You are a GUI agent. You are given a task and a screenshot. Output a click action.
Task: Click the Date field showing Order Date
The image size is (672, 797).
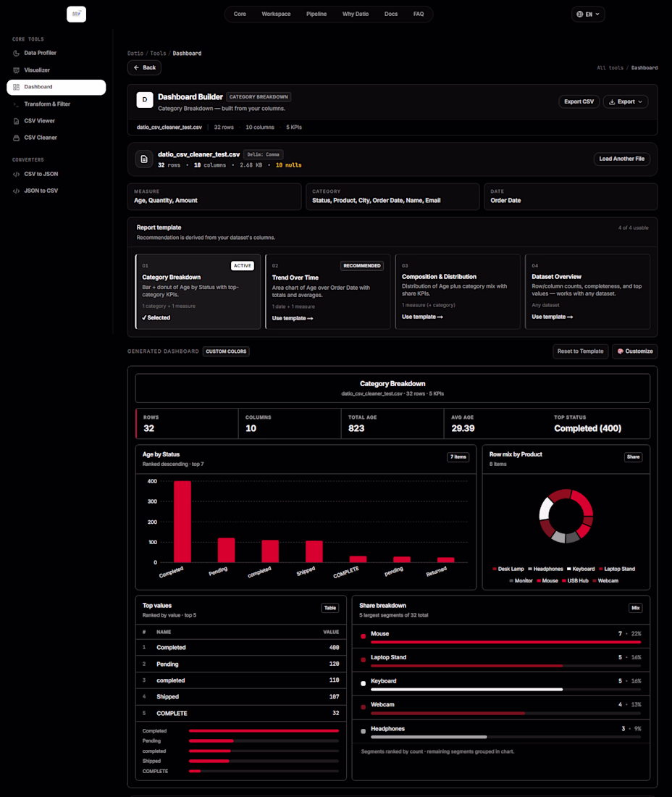(x=571, y=196)
